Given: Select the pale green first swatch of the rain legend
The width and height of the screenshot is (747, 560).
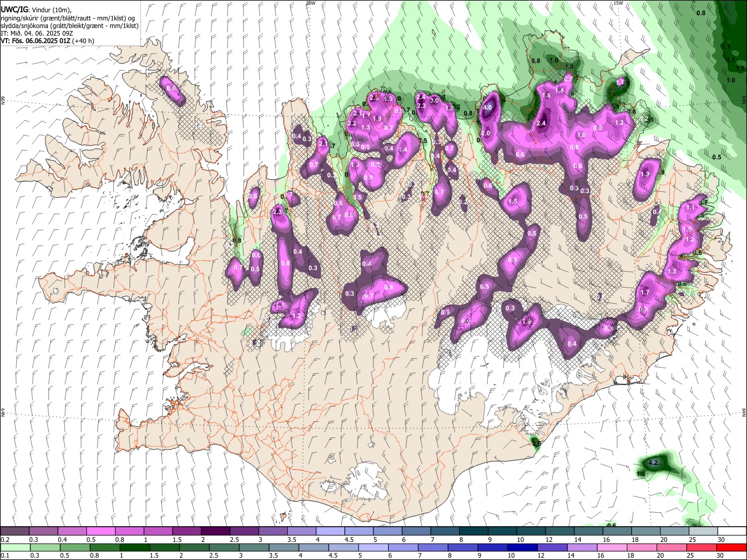Looking at the screenshot, I should point(15,548).
